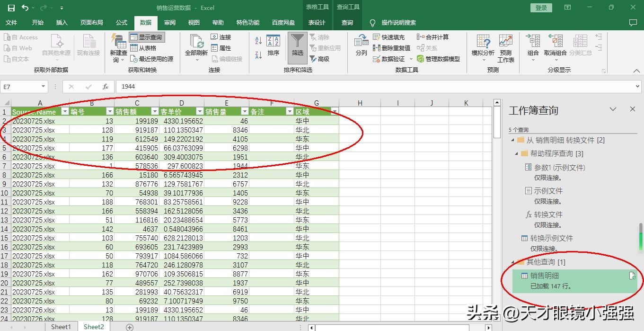Select the 自文本 text import icon
Image resolution: width=644 pixels, height=331 pixels.
coord(19,59)
